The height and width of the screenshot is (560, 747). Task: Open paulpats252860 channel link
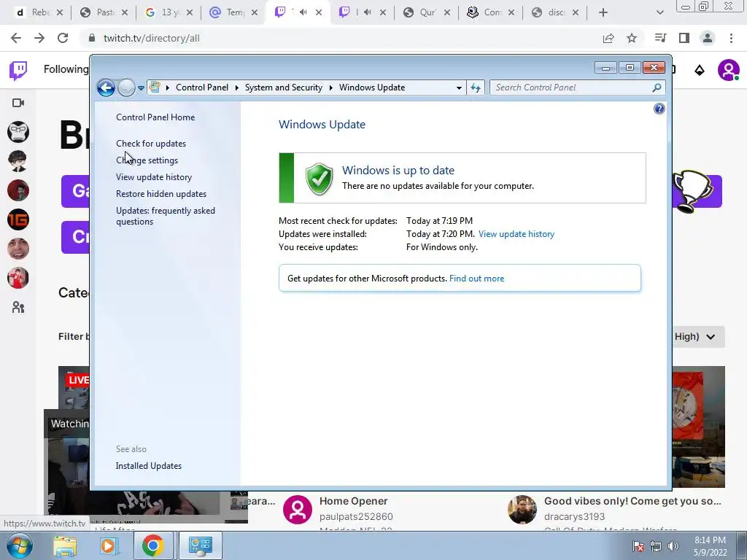(x=356, y=517)
